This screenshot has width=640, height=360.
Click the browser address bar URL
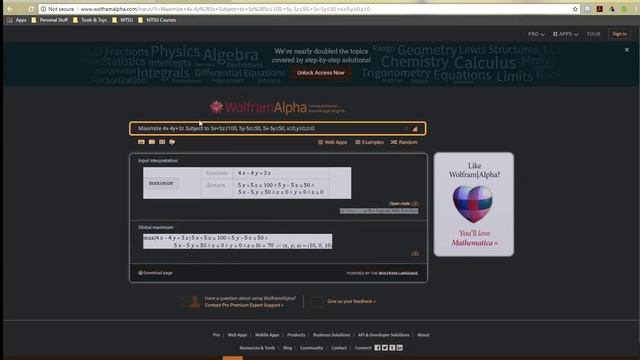(225, 9)
